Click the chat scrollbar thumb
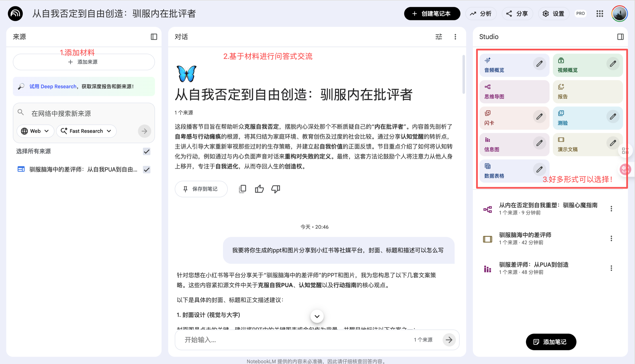 [x=463, y=75]
